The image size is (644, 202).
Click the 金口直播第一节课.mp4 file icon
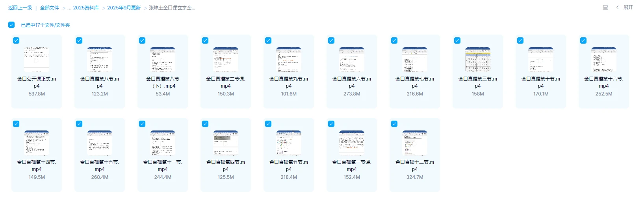click(352, 143)
